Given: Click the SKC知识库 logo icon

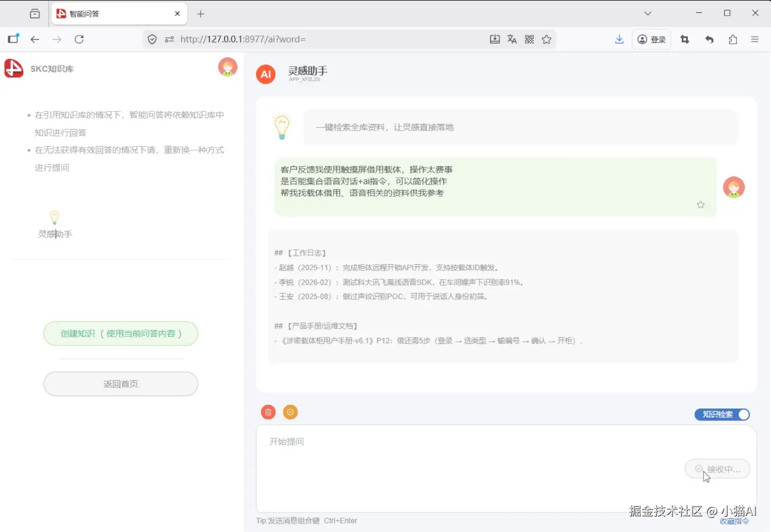Looking at the screenshot, I should 14,68.
